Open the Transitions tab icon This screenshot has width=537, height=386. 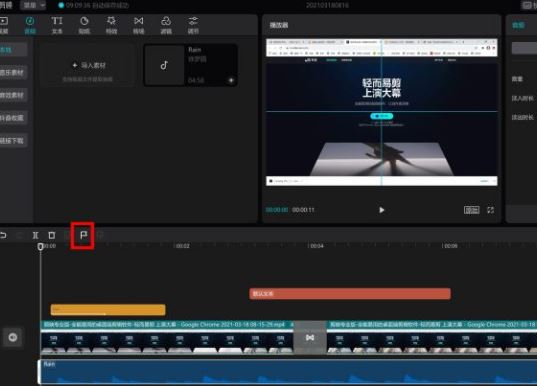[x=139, y=25]
